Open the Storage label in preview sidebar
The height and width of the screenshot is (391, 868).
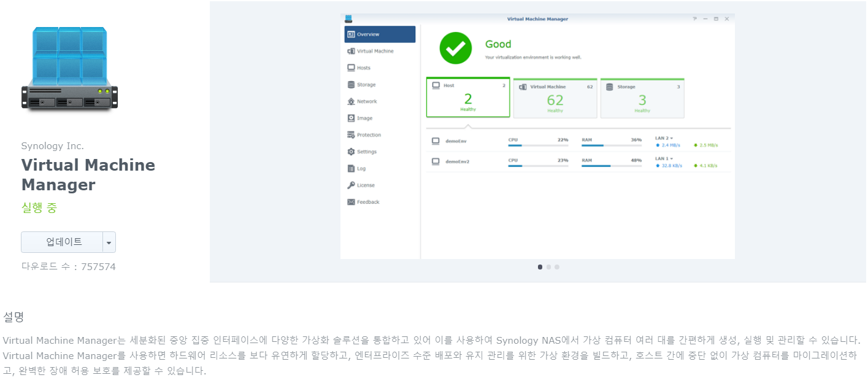[x=366, y=85]
